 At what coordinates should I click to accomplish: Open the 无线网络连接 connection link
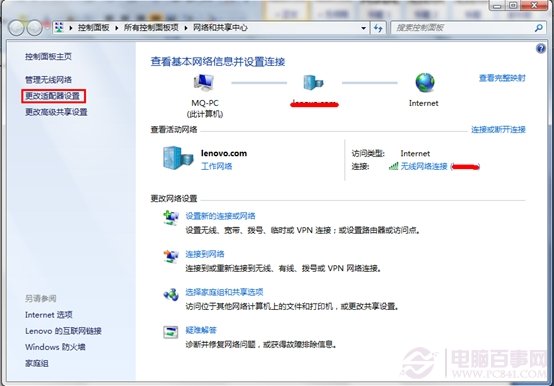(x=424, y=166)
